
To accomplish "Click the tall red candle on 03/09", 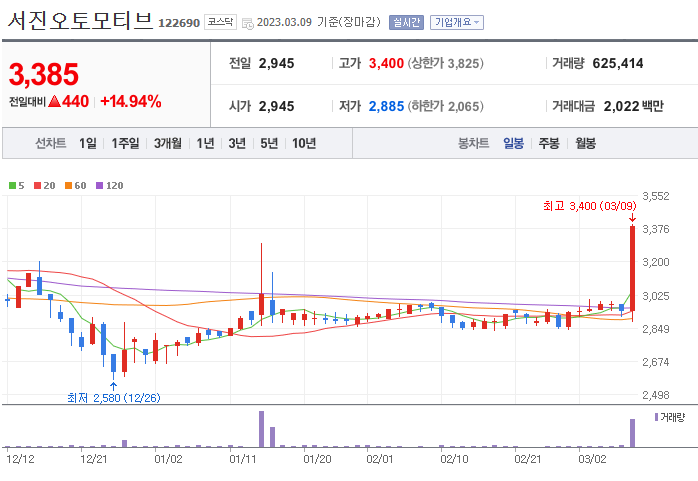I will [x=632, y=268].
